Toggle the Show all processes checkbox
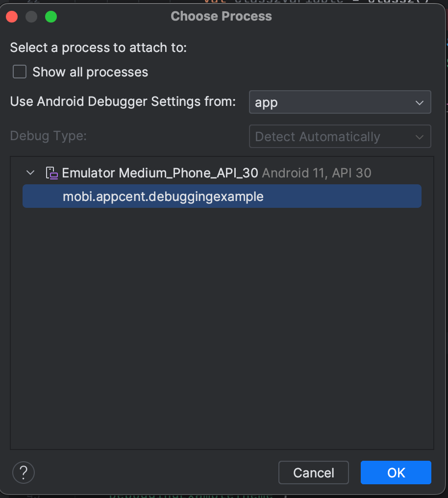This screenshot has height=498, width=448. tap(20, 73)
